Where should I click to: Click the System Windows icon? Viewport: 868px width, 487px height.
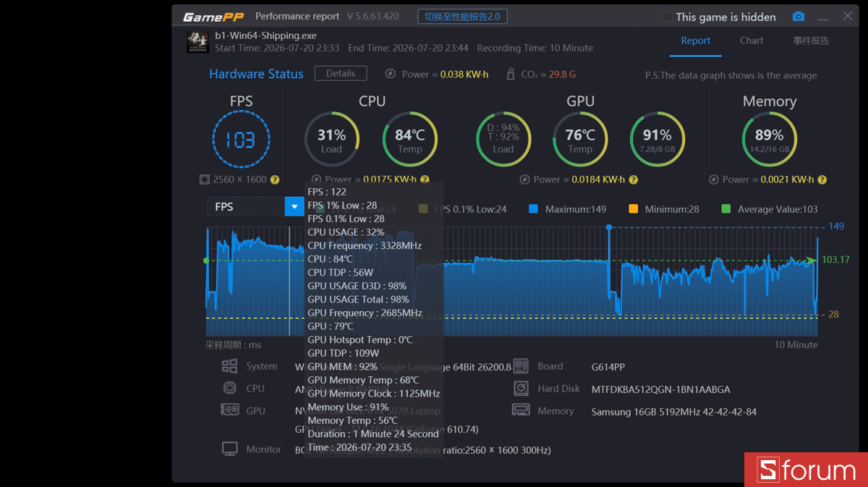(229, 366)
